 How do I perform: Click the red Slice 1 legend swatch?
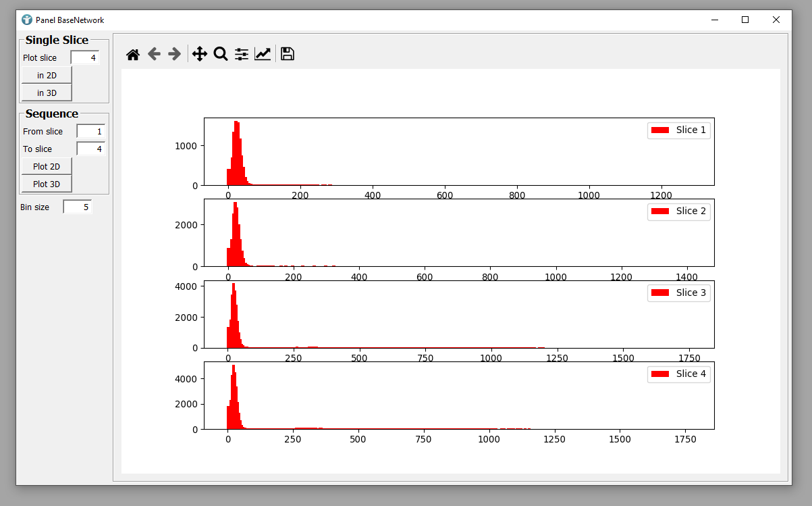(660, 130)
